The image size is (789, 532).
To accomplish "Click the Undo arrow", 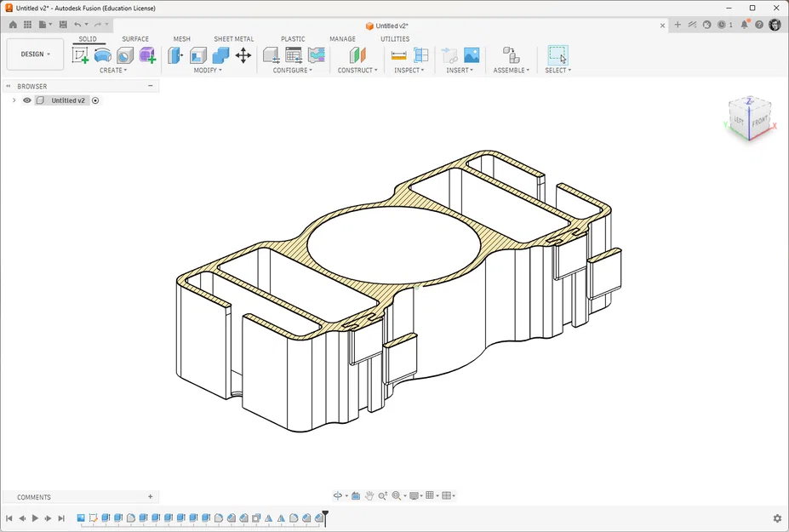I will coord(77,25).
